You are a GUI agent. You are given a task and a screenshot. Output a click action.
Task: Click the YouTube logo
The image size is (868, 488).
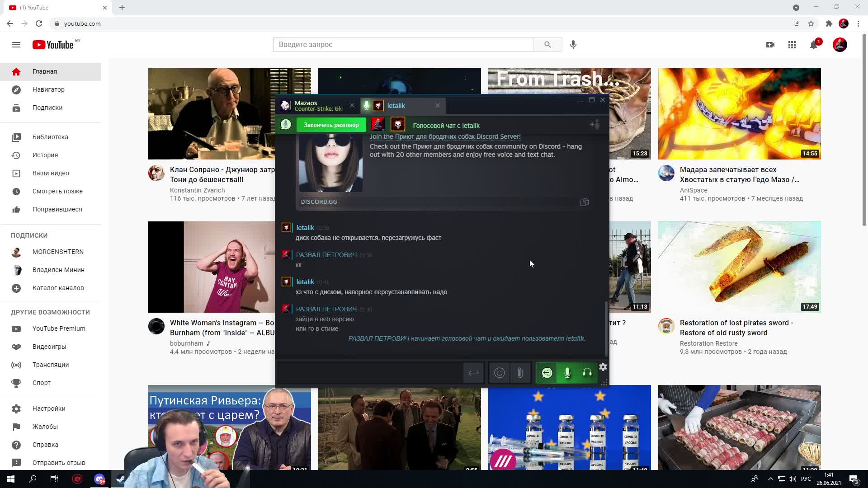53,45
